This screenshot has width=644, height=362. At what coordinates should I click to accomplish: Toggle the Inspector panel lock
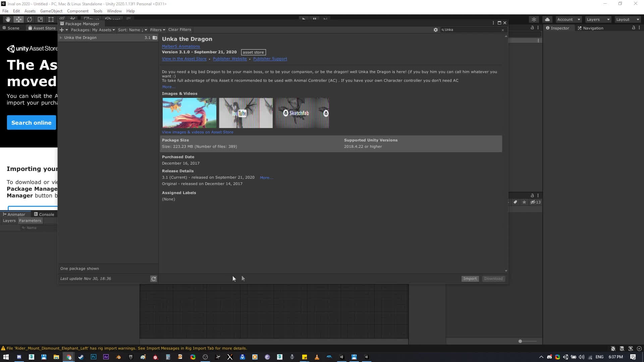click(633, 28)
